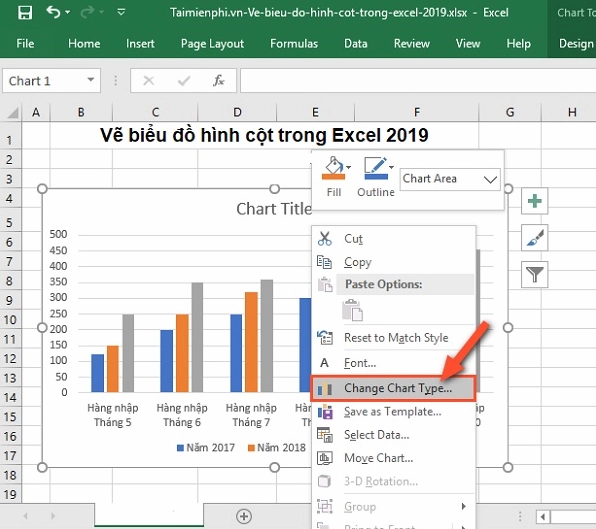The height and width of the screenshot is (529, 596).
Task: Open the File tab
Action: 25,44
